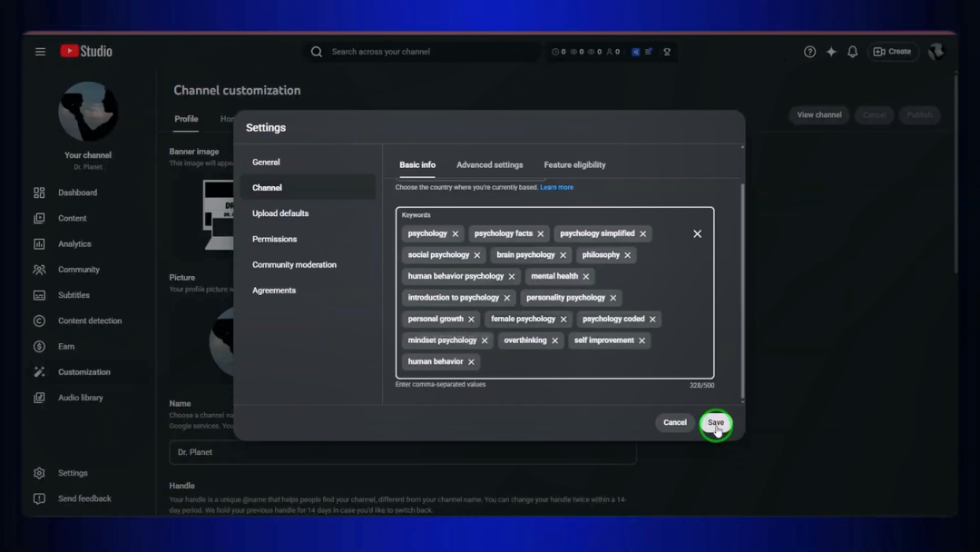Remove the 'mental health' keyword chip
The height and width of the screenshot is (552, 980).
pyautogui.click(x=585, y=276)
